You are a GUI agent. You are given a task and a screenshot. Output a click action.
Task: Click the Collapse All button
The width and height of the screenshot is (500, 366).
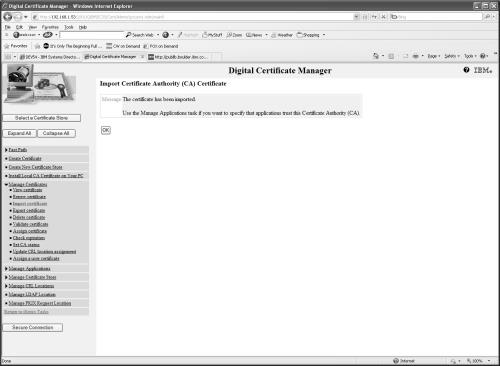pos(56,133)
